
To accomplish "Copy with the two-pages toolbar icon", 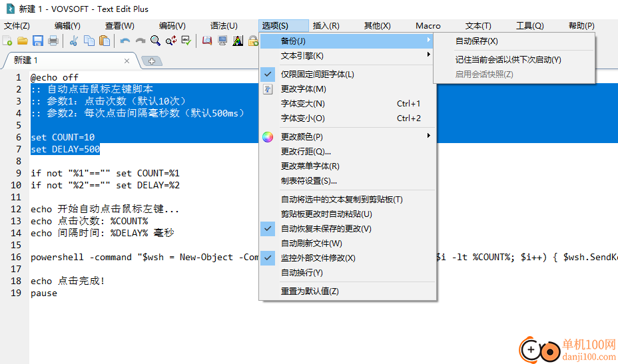I will tap(89, 40).
